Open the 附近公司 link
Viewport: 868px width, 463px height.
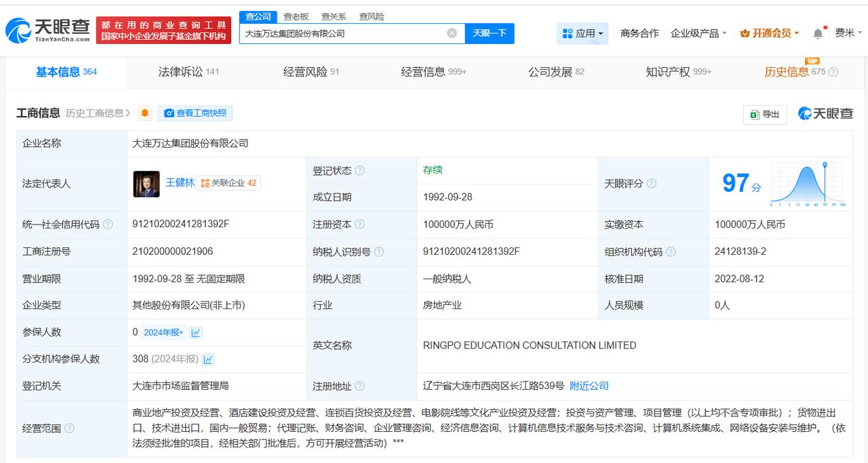point(589,386)
